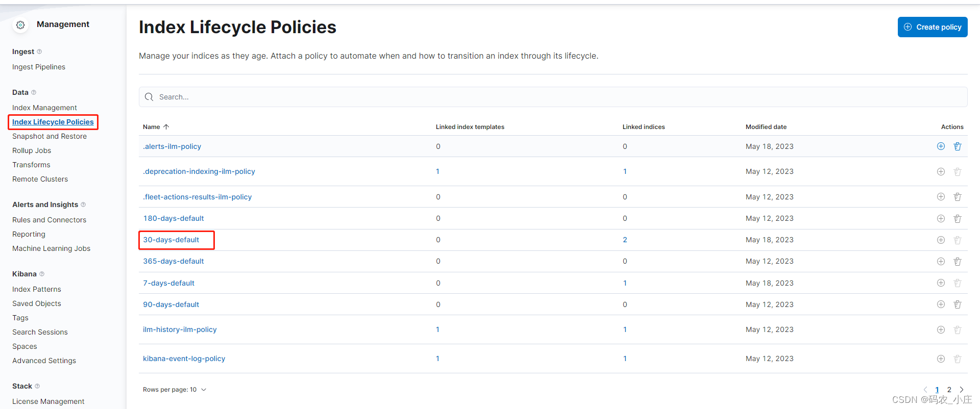Open the ilm-history-ilm-policy link
Screen dimensions: 980x409
click(x=180, y=329)
